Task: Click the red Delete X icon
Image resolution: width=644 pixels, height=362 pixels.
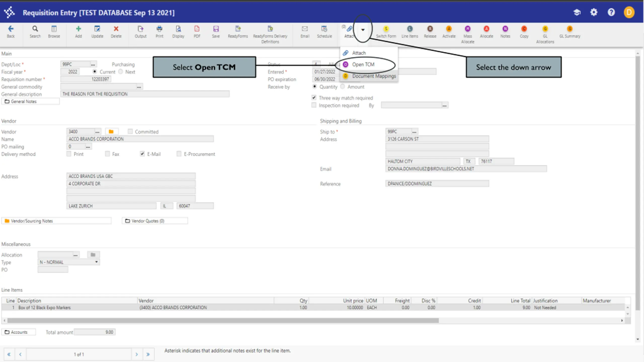Action: [x=116, y=29]
